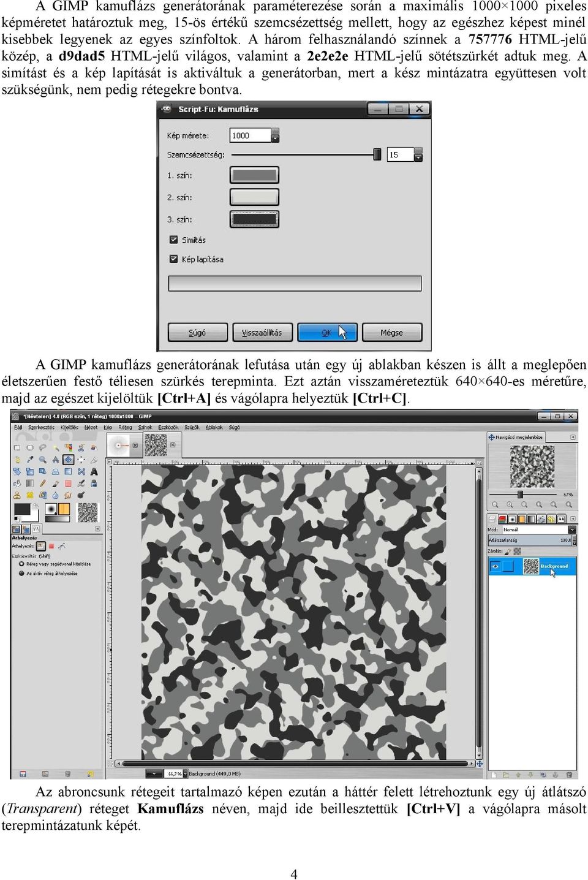
Task: Select the Eraser tool
Action: tap(69, 483)
